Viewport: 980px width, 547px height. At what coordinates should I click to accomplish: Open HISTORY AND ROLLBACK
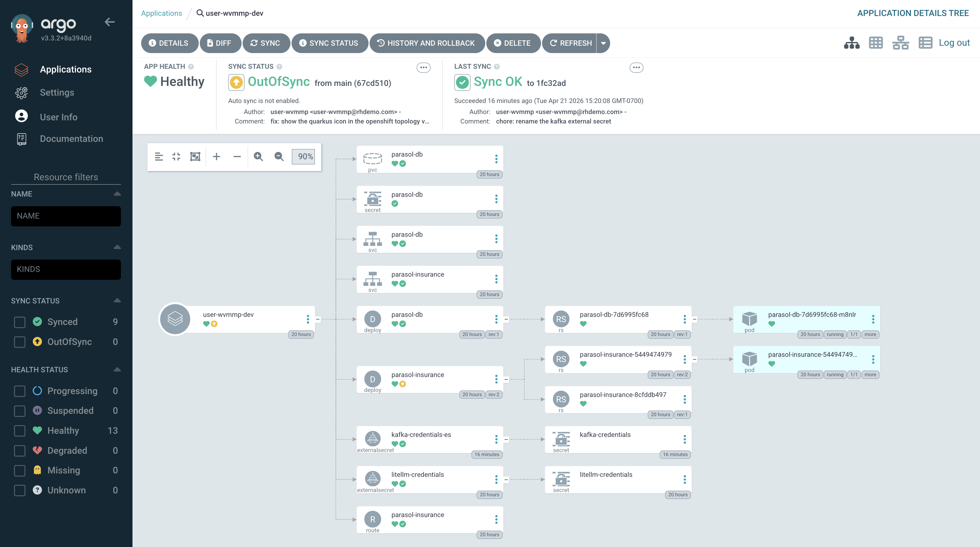point(426,43)
